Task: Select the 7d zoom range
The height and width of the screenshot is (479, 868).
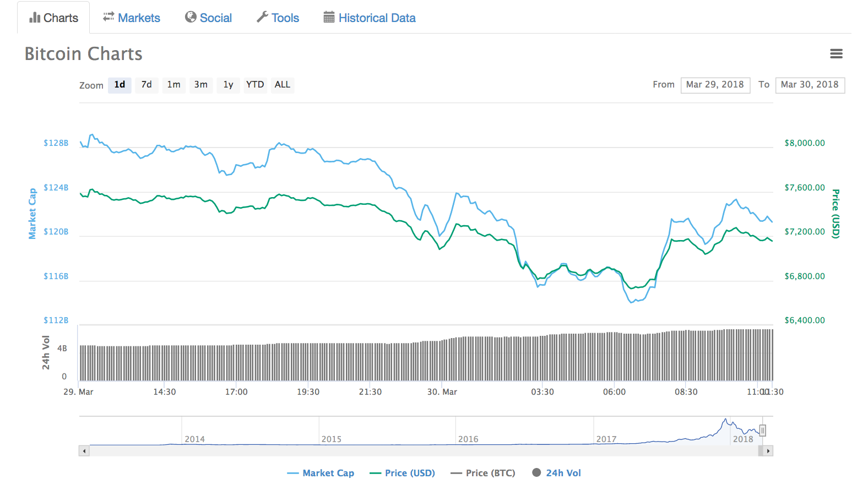Action: pyautogui.click(x=147, y=85)
